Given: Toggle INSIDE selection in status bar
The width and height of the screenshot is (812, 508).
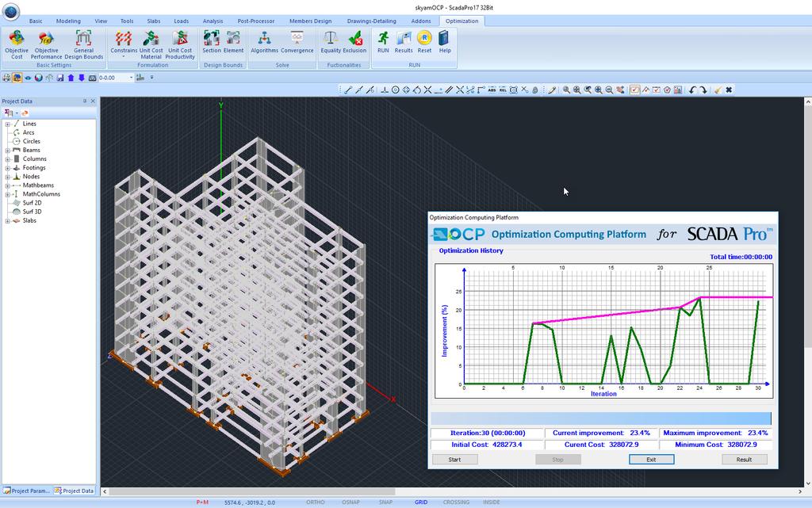Looking at the screenshot, I should (492, 502).
